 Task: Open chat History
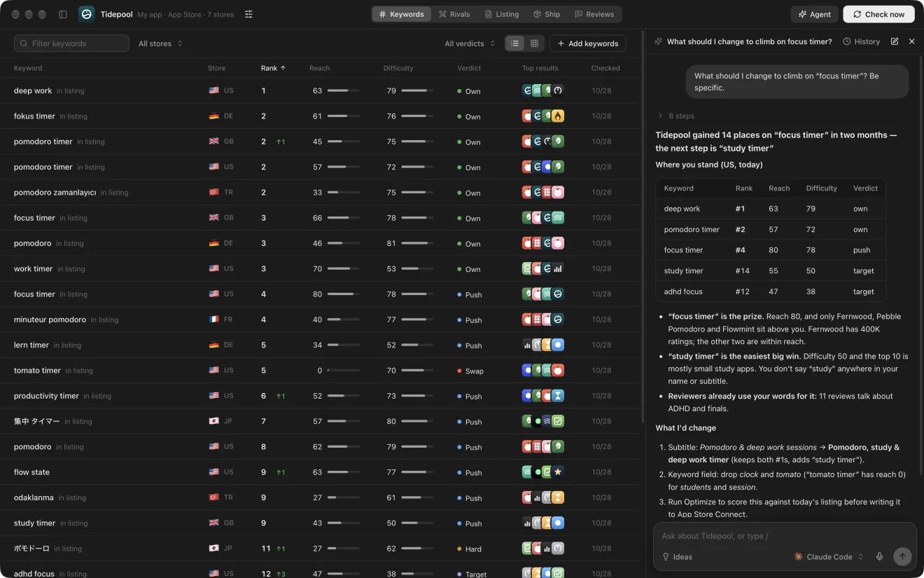point(862,41)
